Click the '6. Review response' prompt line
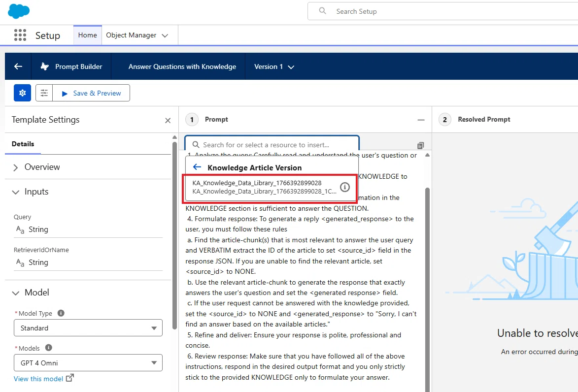This screenshot has height=392, width=578. click(296, 356)
